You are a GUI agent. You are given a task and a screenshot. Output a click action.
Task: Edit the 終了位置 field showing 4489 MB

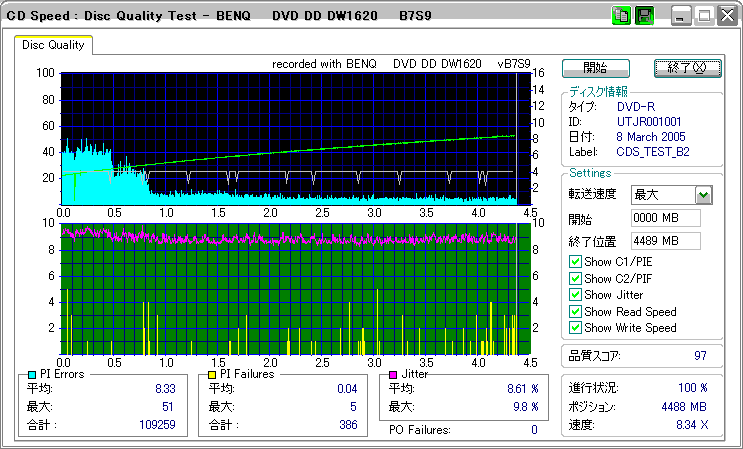pos(666,241)
